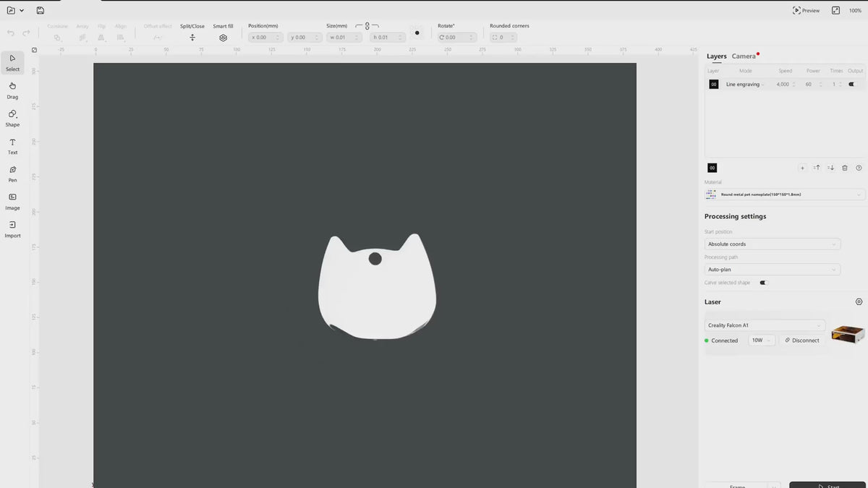The width and height of the screenshot is (868, 488).
Task: Select the Pen tool in left sidebar
Action: point(12,174)
